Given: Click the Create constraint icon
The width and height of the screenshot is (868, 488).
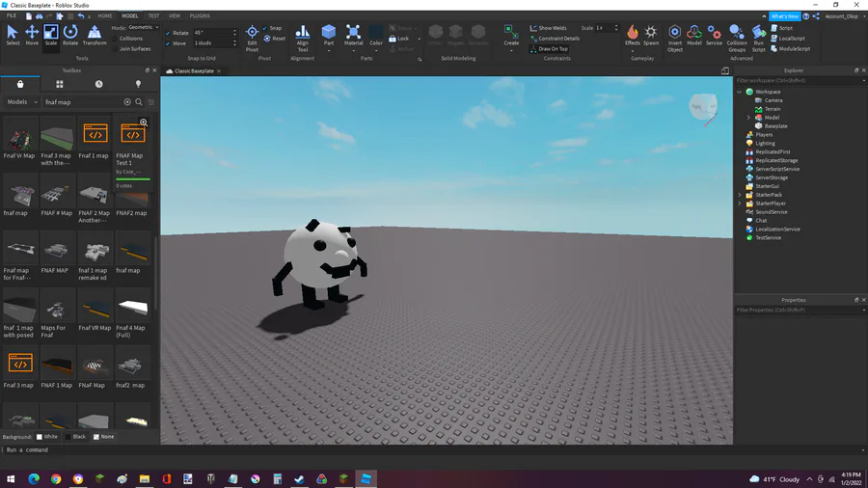Looking at the screenshot, I should pyautogui.click(x=511, y=36).
